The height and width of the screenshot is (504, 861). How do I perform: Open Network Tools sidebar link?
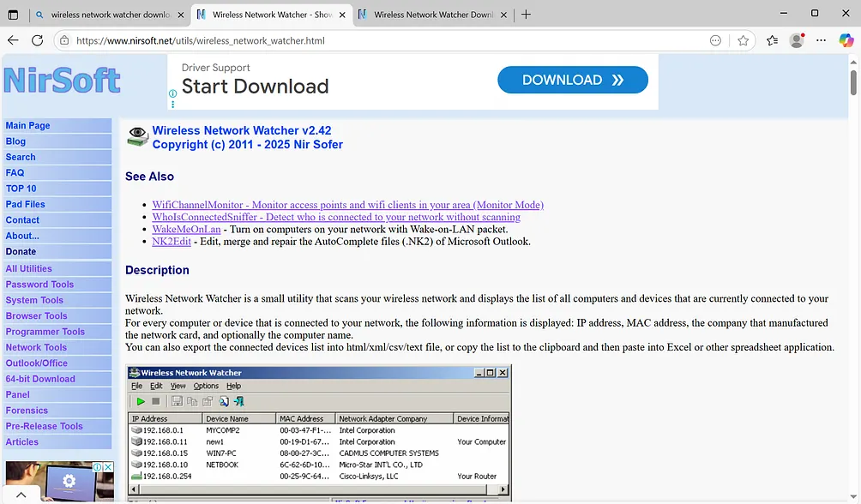[57, 347]
